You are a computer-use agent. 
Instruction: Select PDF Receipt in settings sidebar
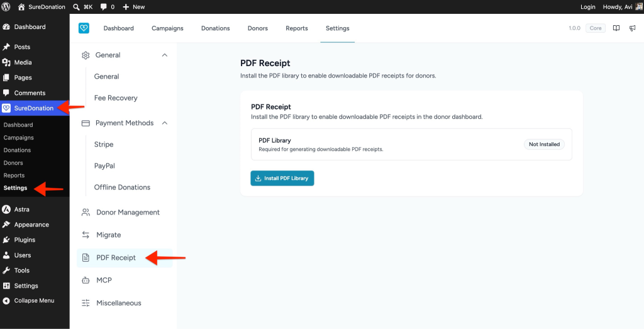click(125, 258)
